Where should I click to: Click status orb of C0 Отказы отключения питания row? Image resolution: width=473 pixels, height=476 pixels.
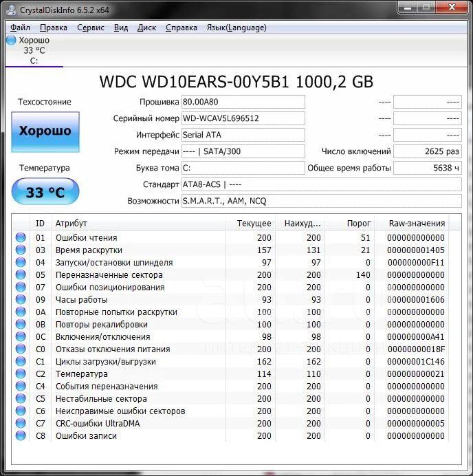[x=21, y=349]
